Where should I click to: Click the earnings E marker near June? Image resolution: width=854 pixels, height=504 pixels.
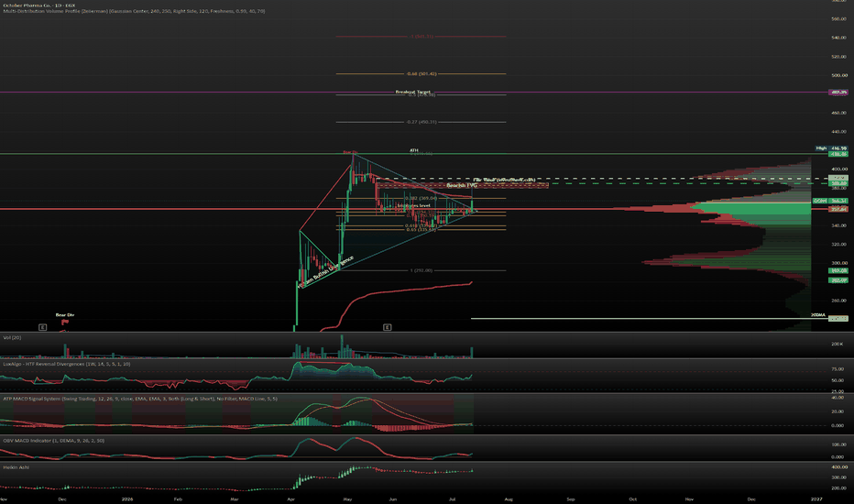click(x=388, y=327)
